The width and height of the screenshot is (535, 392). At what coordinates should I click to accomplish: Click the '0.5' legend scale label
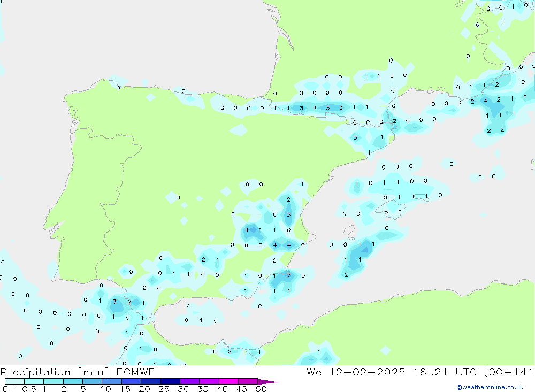(29, 389)
